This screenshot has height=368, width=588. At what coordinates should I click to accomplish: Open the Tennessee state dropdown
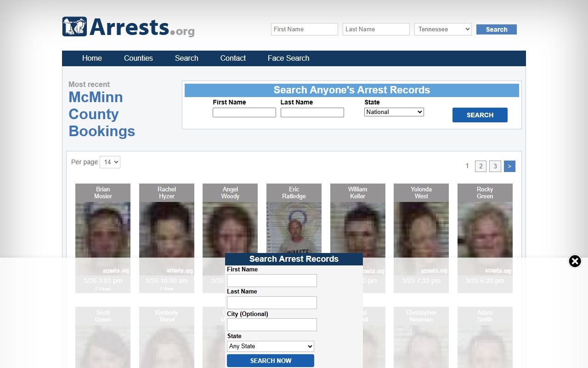click(443, 29)
